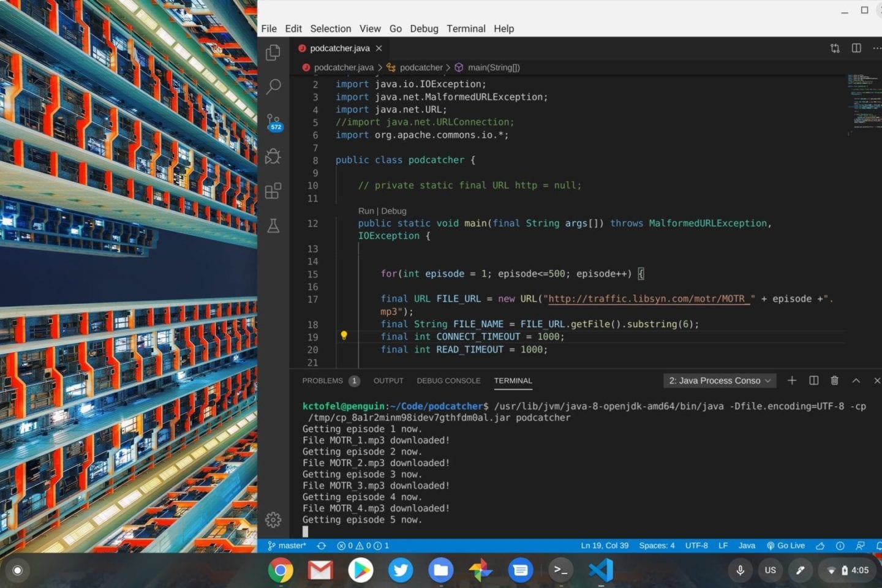Open the Search view in activity bar

pyautogui.click(x=273, y=86)
